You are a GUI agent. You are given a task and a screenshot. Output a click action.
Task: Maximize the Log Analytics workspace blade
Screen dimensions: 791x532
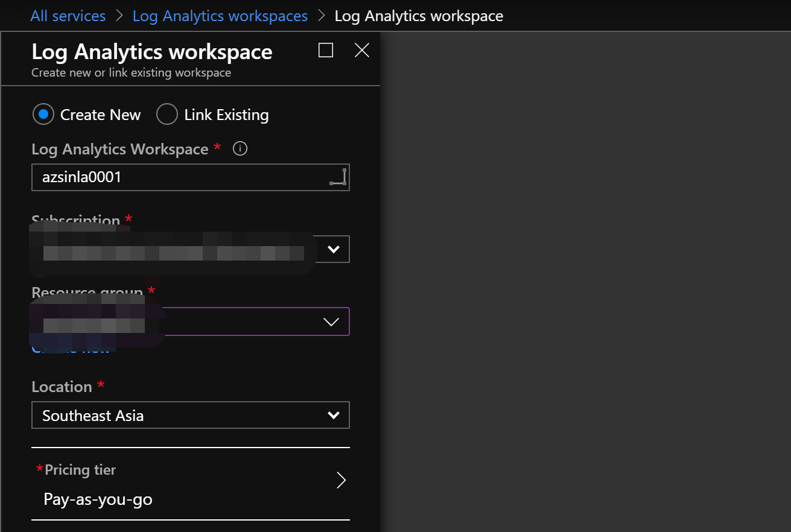(x=326, y=50)
